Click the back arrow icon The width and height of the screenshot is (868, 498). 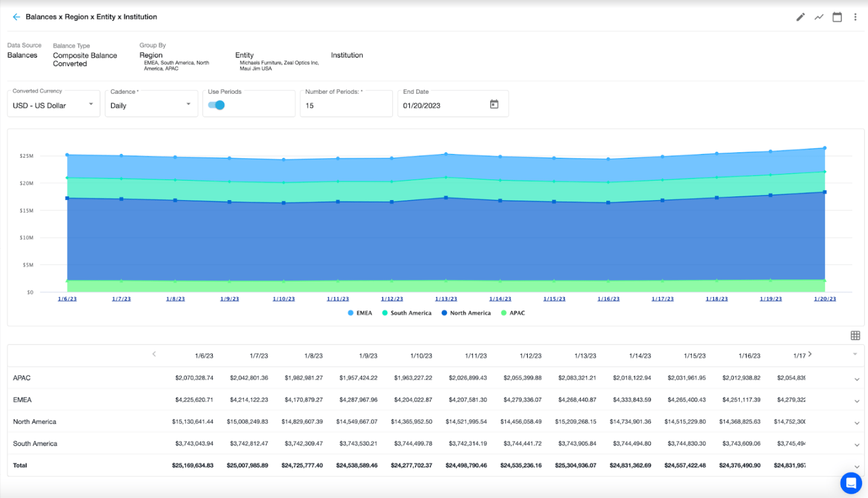[x=16, y=17]
